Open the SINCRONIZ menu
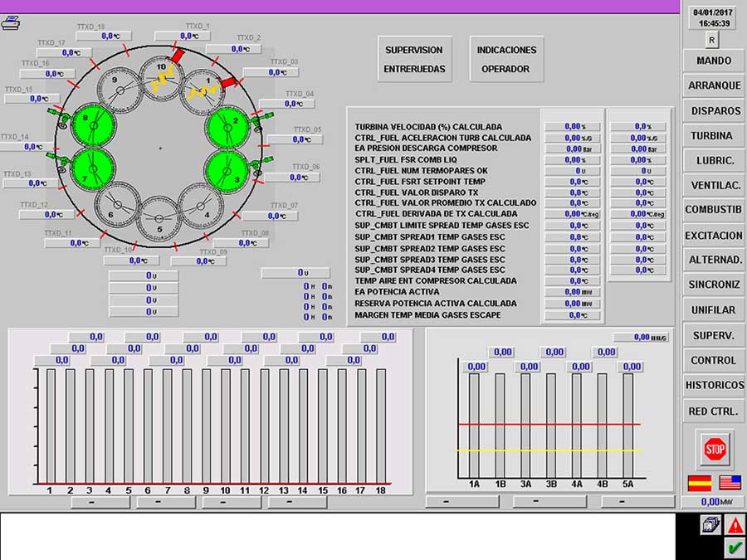 [713, 285]
